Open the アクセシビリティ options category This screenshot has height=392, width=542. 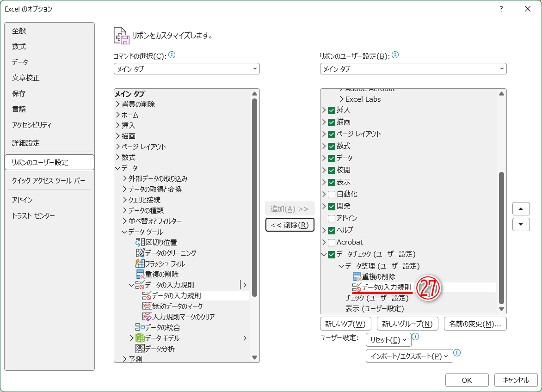coord(49,125)
